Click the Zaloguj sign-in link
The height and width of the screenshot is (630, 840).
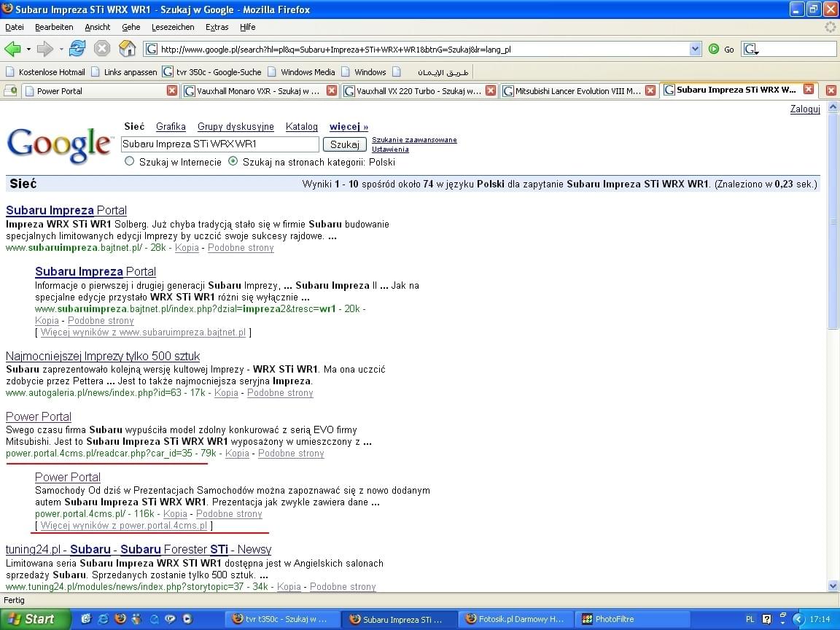coord(805,109)
